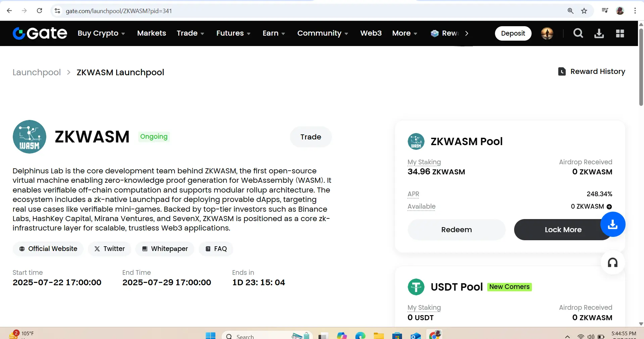This screenshot has width=644, height=339.
Task: Click the Lock More button
Action: click(x=563, y=230)
